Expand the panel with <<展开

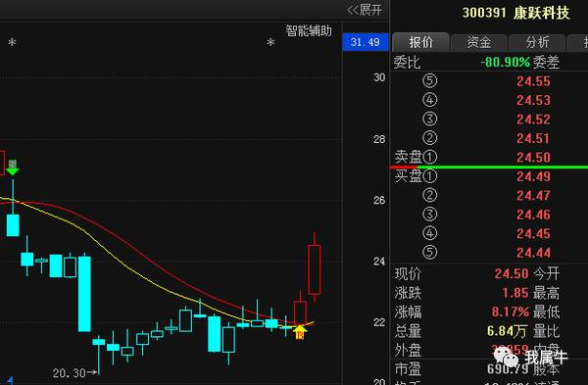pyautogui.click(x=365, y=10)
